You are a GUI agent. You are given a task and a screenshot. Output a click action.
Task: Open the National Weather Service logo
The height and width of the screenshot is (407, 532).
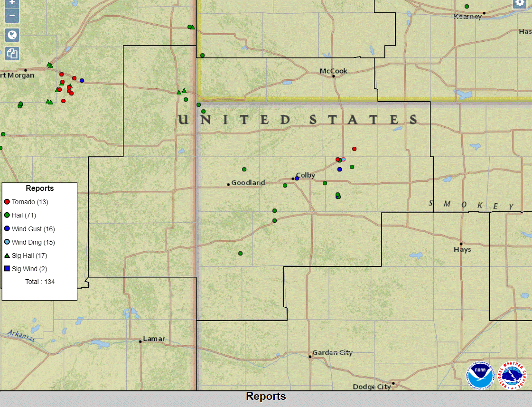tap(512, 375)
